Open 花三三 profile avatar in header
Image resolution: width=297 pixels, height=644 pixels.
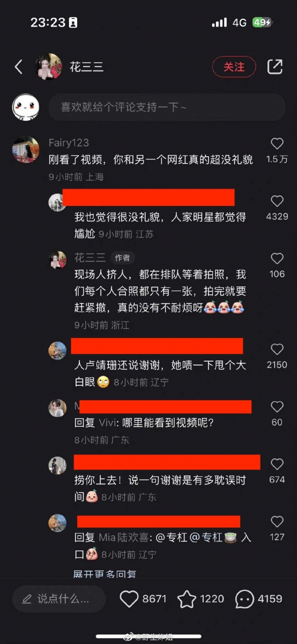click(x=49, y=67)
